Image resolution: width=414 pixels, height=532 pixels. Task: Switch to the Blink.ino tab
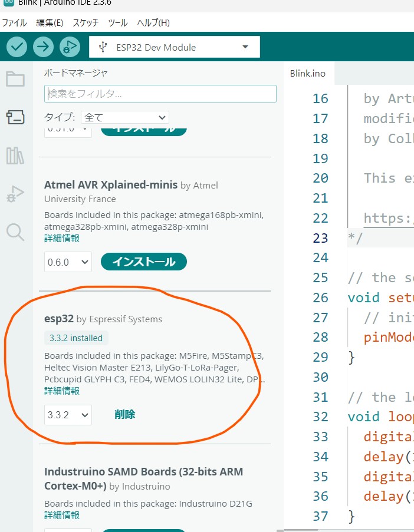[308, 74]
